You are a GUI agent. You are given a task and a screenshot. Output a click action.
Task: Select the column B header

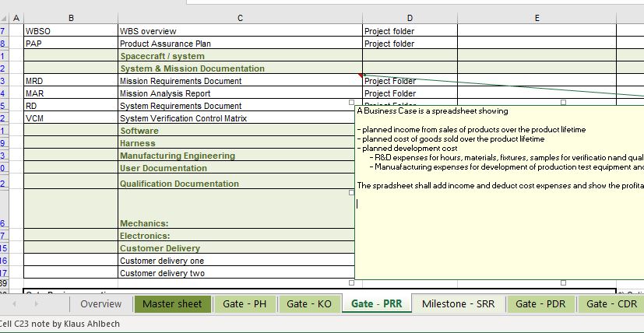(71, 18)
